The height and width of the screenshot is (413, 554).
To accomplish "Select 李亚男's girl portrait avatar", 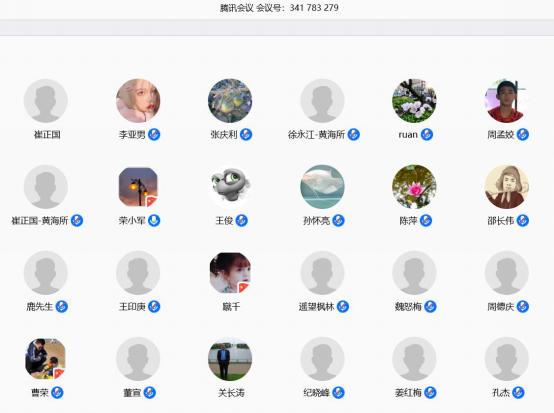I will coord(138,101).
